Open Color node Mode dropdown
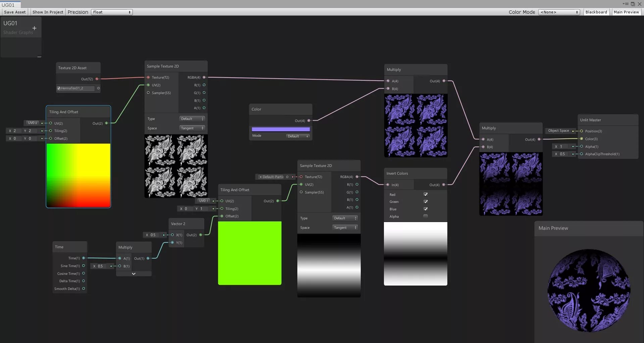The width and height of the screenshot is (644, 343). pyautogui.click(x=298, y=136)
